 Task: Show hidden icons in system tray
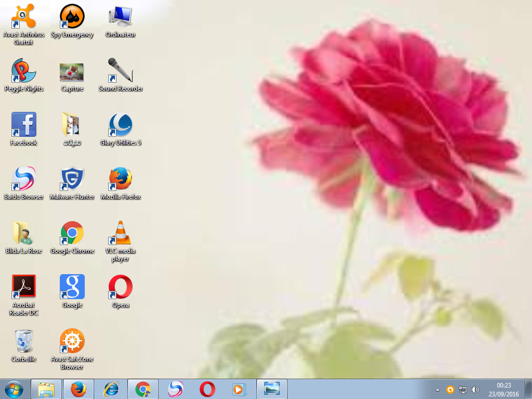click(437, 389)
